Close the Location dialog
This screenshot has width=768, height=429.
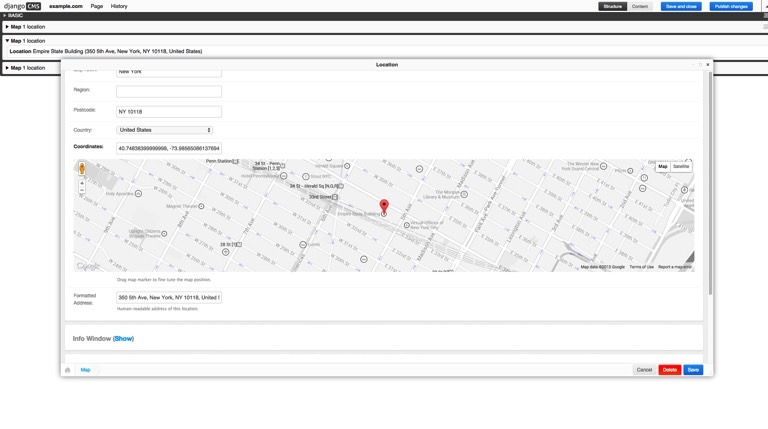point(708,65)
